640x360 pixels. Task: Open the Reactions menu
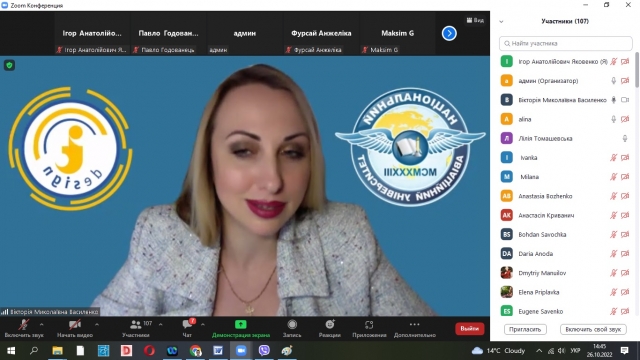[x=330, y=328]
